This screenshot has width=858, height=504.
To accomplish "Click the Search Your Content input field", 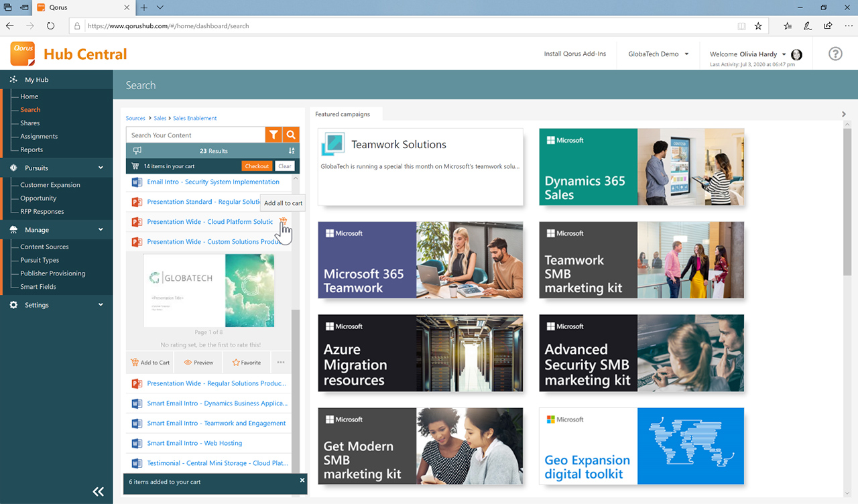I will click(196, 135).
